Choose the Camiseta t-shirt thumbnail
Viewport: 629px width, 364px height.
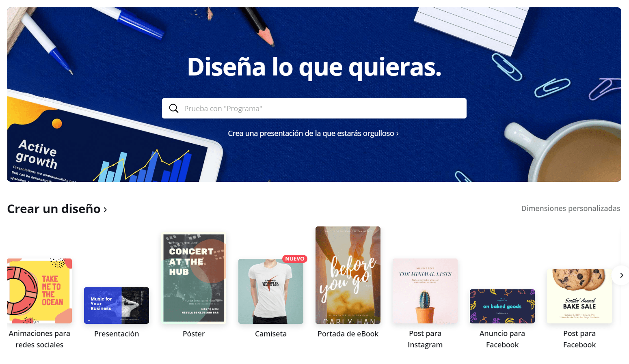click(x=271, y=291)
